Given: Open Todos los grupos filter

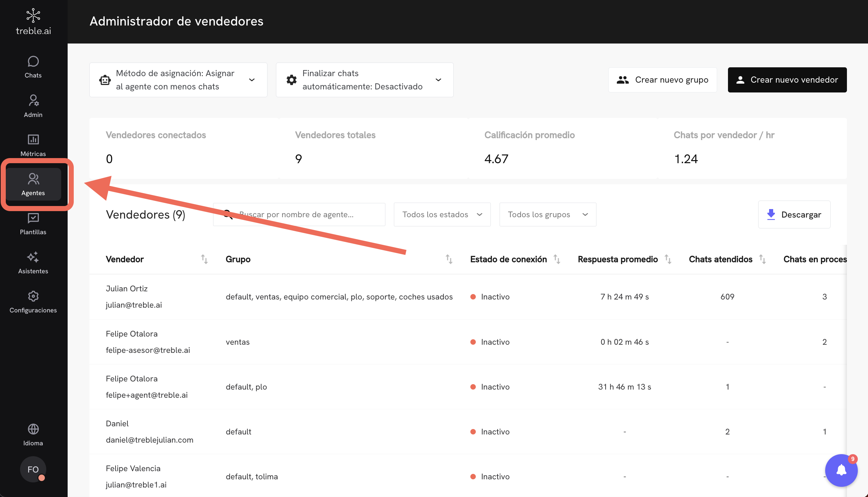Looking at the screenshot, I should click(548, 215).
